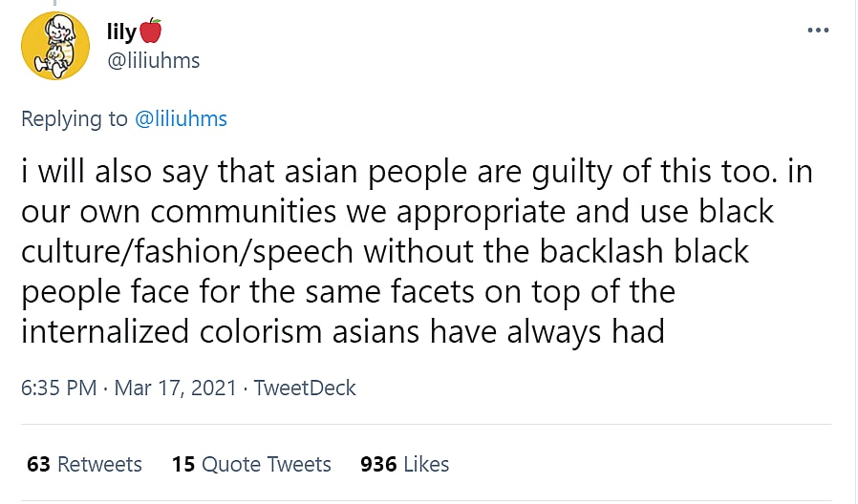Click the number 936 in the likes count
The width and height of the screenshot is (858, 504).
tap(378, 464)
